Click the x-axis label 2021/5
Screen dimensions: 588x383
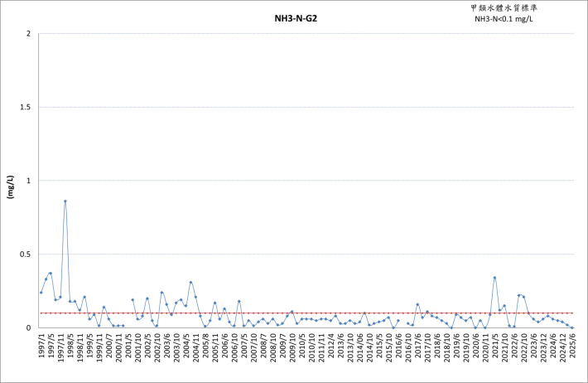tap(495, 347)
